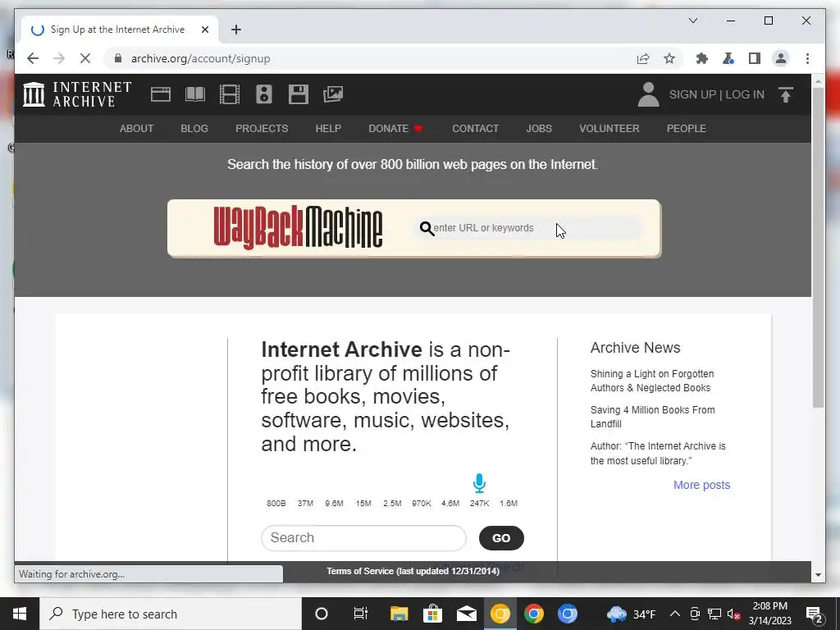Open the Software floppy disk icon
Screen dimensions: 840x630
(299, 94)
